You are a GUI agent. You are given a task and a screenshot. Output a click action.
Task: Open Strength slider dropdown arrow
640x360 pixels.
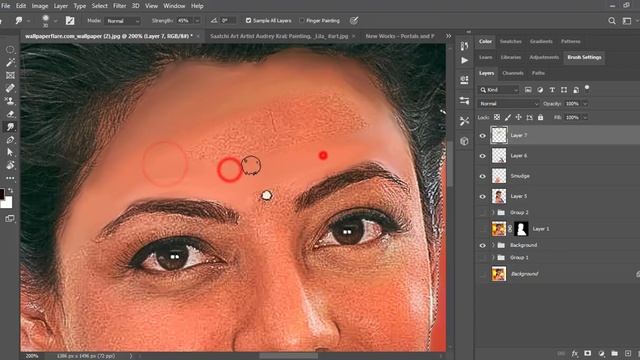(197, 21)
